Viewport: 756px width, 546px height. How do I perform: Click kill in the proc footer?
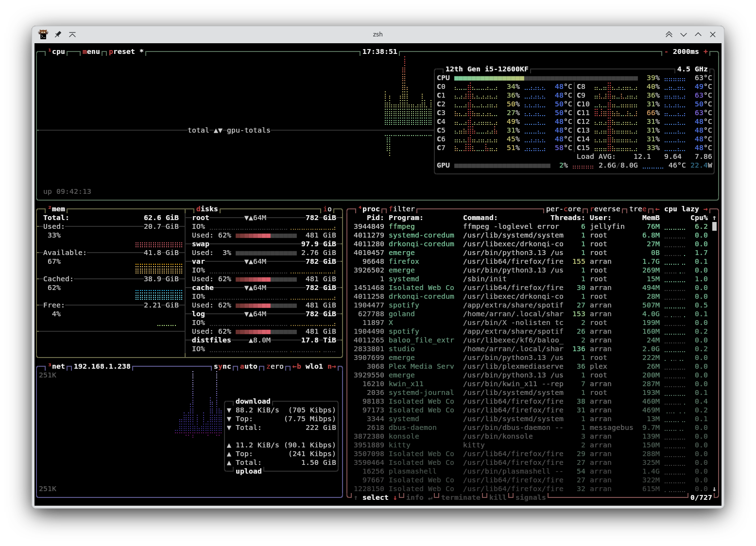(x=498, y=498)
